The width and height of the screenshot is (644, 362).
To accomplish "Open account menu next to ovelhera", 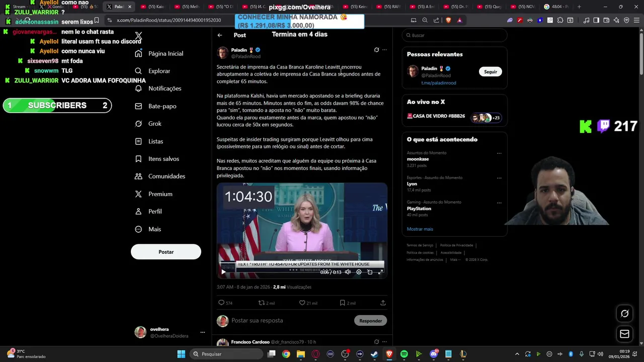I will pos(203,332).
